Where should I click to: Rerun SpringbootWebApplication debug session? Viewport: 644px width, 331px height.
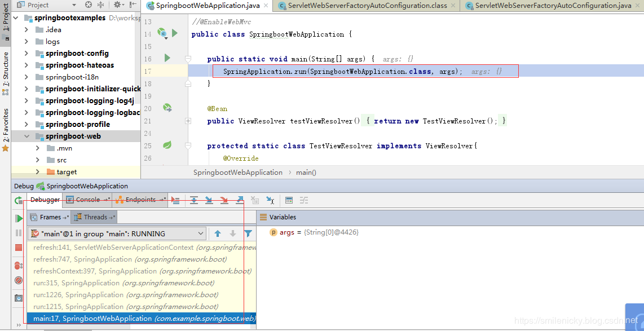18,200
